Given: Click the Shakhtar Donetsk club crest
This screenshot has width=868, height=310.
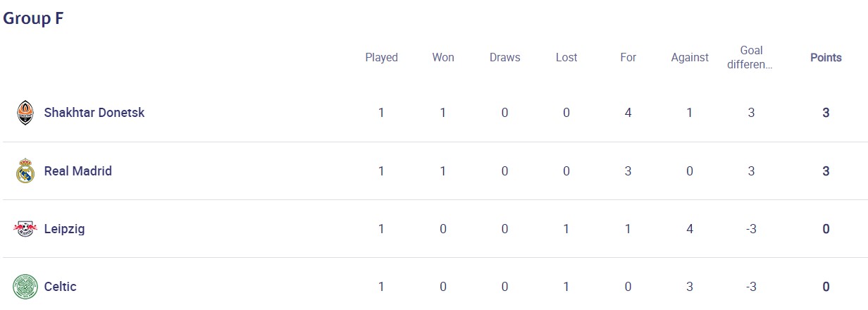Looking at the screenshot, I should 25,113.
